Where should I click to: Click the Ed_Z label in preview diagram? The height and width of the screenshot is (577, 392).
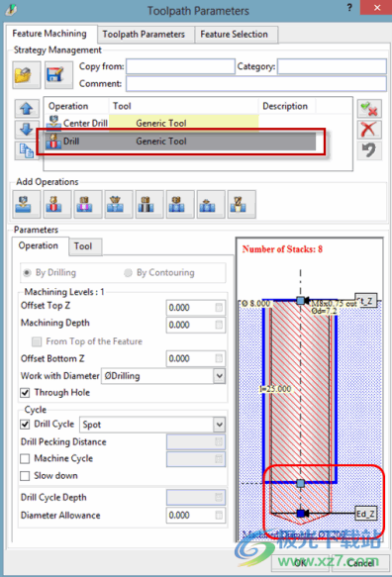pos(366,514)
